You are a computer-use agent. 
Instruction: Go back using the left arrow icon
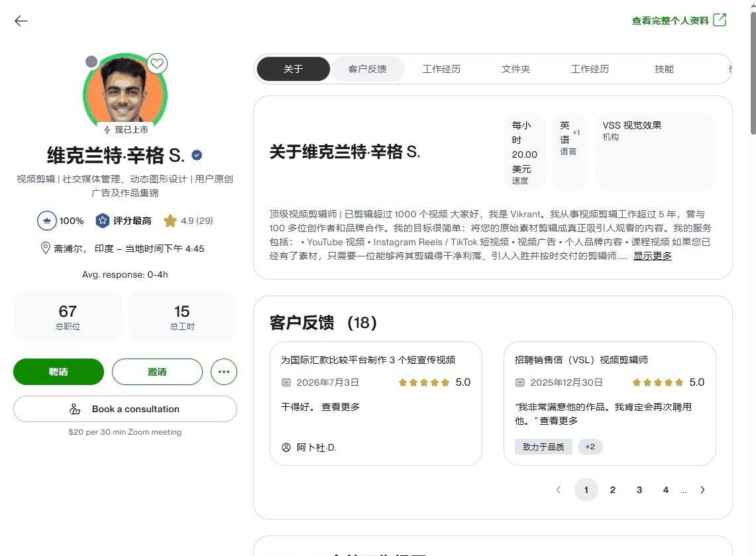pos(21,21)
